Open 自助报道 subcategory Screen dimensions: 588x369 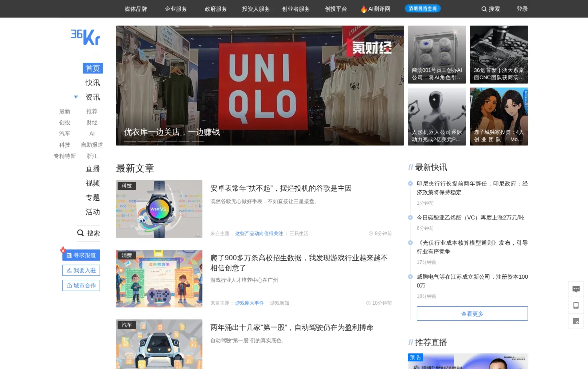click(x=92, y=145)
